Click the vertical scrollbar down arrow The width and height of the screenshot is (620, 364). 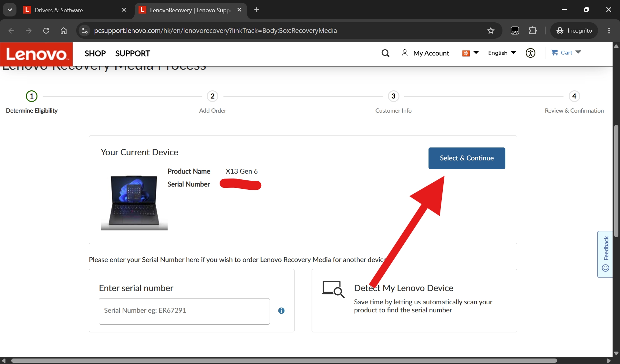[616, 353]
